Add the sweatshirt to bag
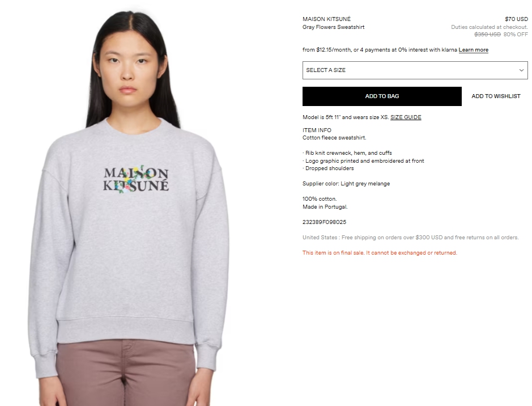Screen dimensions: 532x406 pos(382,96)
